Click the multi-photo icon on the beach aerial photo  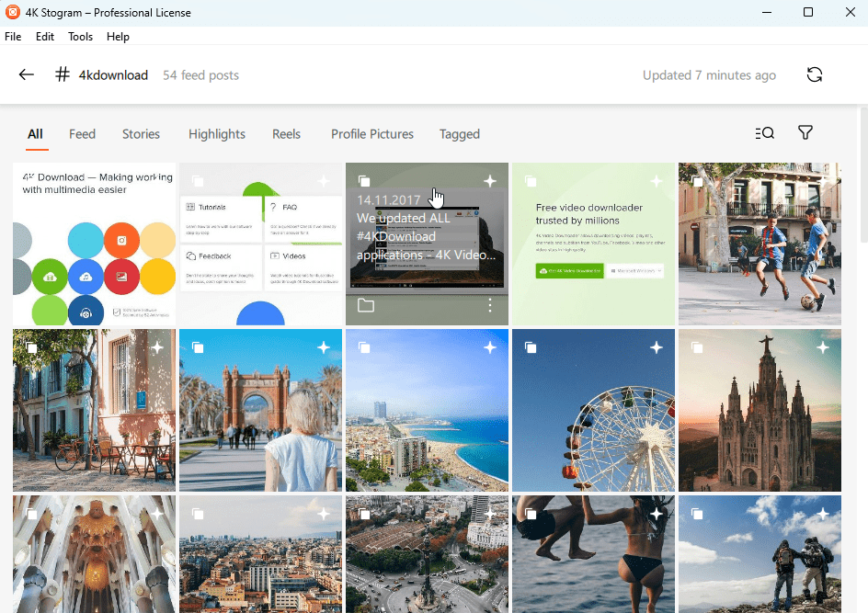tap(364, 347)
